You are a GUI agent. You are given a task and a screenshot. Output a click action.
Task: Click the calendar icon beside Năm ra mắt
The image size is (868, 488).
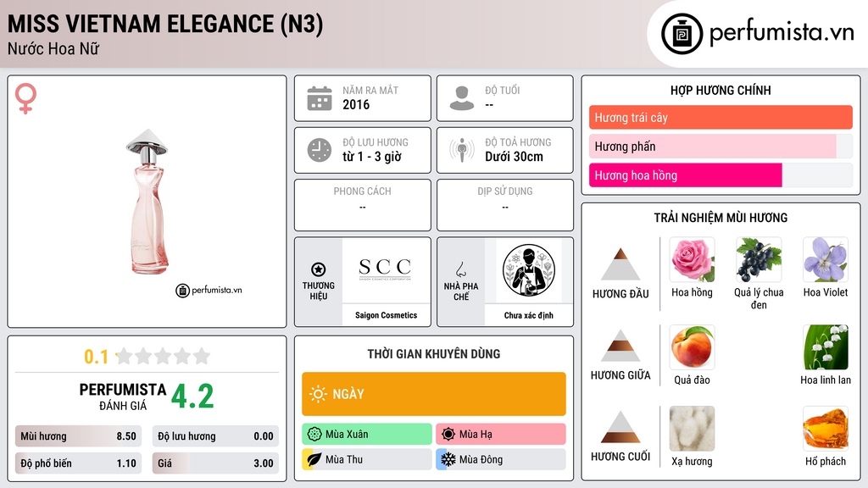click(x=320, y=98)
